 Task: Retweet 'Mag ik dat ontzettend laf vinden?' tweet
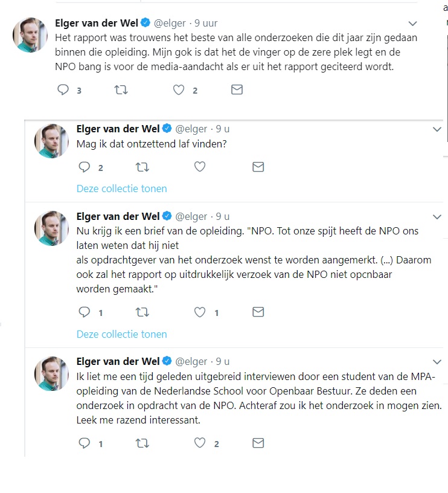(142, 167)
